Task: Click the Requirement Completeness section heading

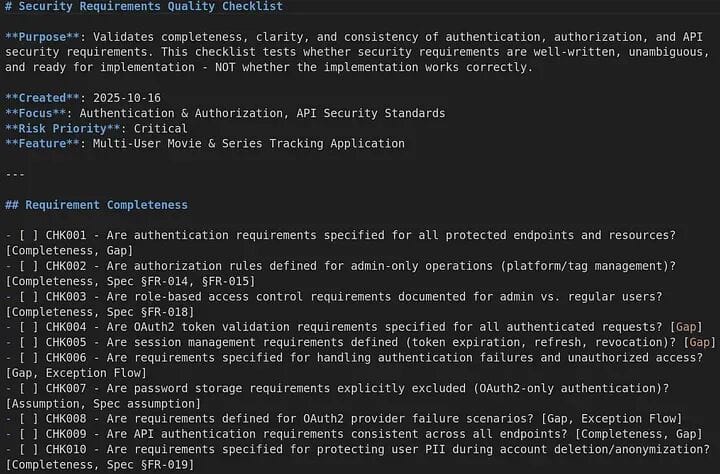Action: (105, 205)
